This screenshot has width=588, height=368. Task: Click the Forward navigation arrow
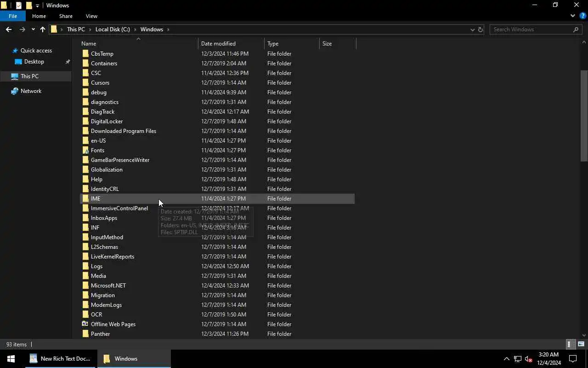coord(22,29)
